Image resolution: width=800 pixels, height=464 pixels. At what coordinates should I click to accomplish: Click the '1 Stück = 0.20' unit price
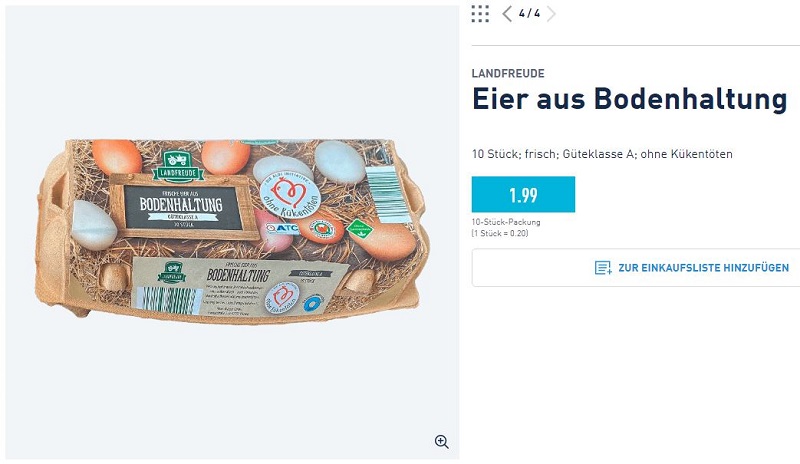click(x=500, y=233)
